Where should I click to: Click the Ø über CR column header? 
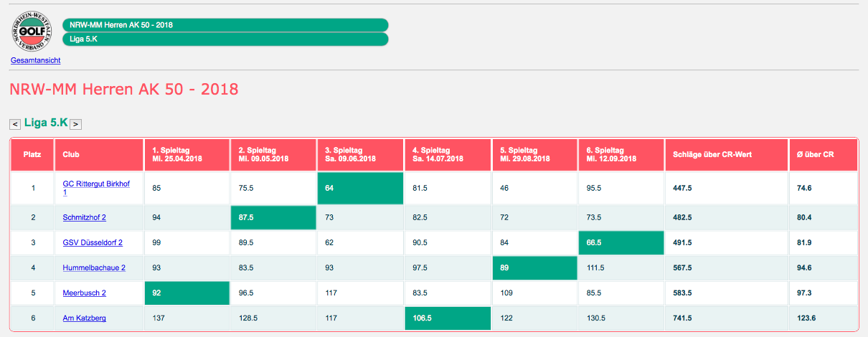click(823, 154)
